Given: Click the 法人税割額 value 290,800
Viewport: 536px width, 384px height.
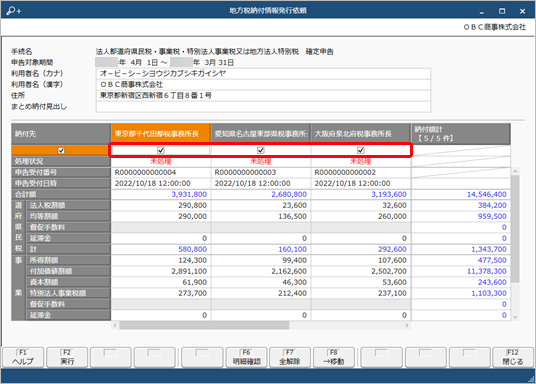Looking at the screenshot, I should 192,205.
